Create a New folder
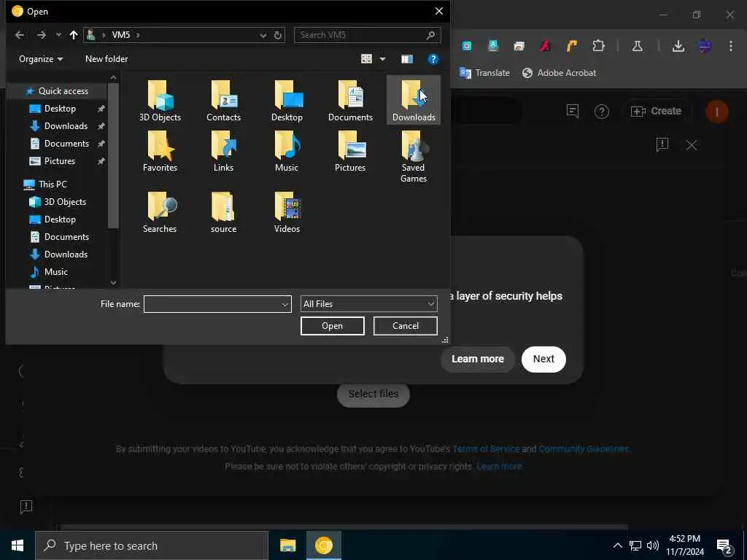The width and height of the screenshot is (747, 560). (107, 59)
